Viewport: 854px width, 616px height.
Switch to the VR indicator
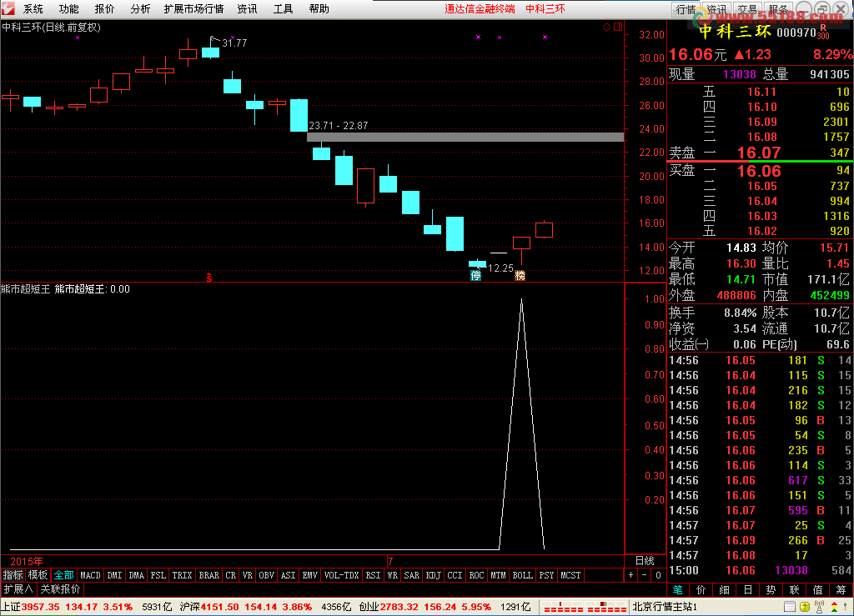(248, 574)
